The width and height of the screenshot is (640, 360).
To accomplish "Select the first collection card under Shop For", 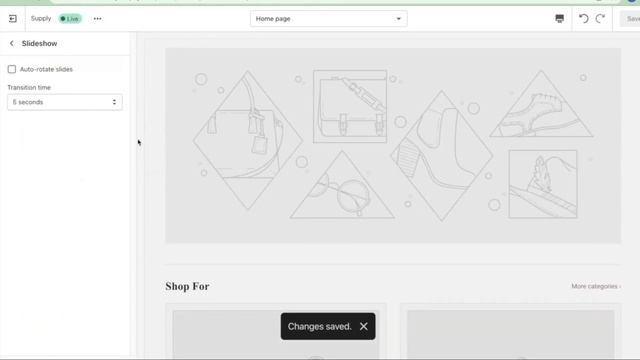I will click(x=276, y=331).
